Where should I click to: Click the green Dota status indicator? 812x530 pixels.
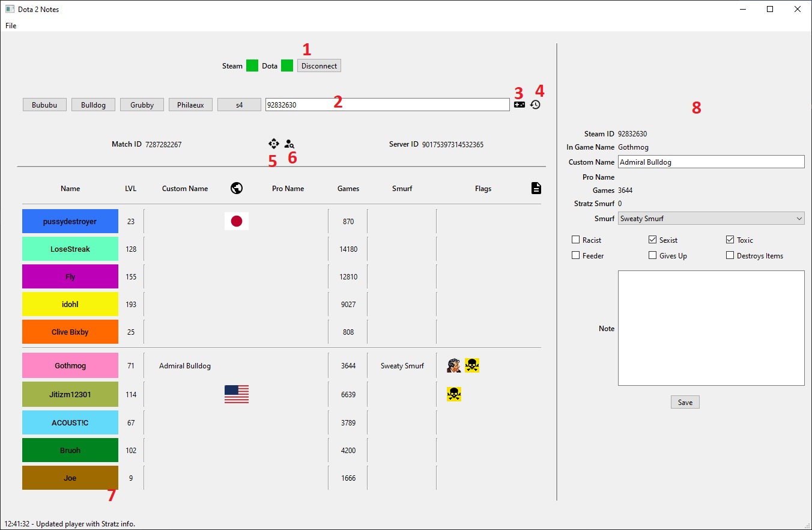[287, 65]
